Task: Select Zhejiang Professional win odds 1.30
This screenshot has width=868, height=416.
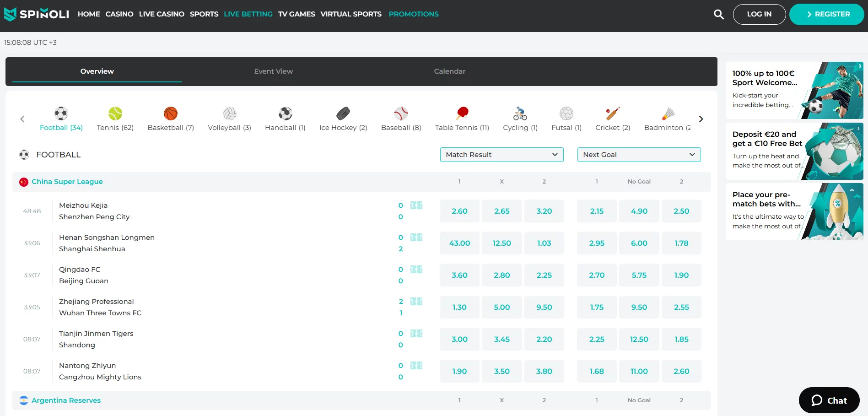Action: pos(459,307)
